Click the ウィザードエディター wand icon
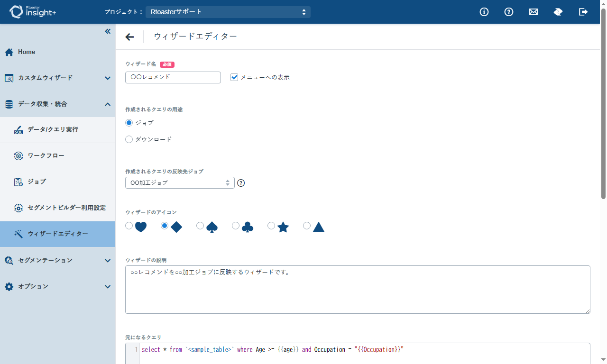The width and height of the screenshot is (607, 364). pyautogui.click(x=18, y=234)
